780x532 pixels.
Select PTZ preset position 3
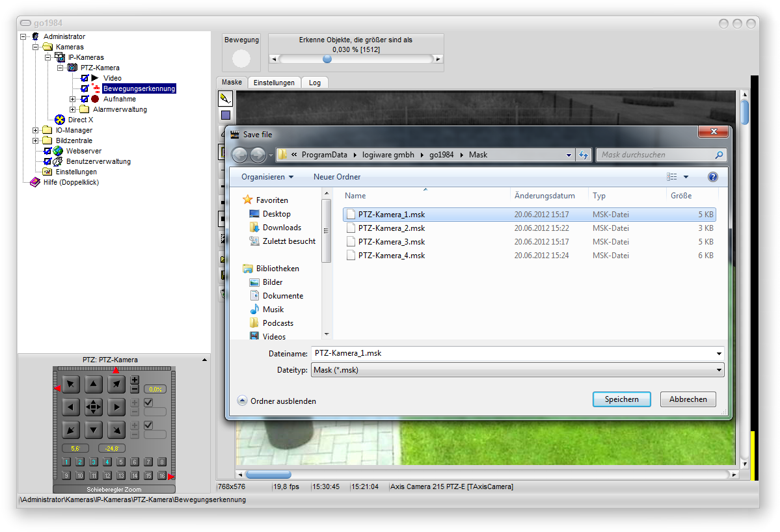point(94,462)
